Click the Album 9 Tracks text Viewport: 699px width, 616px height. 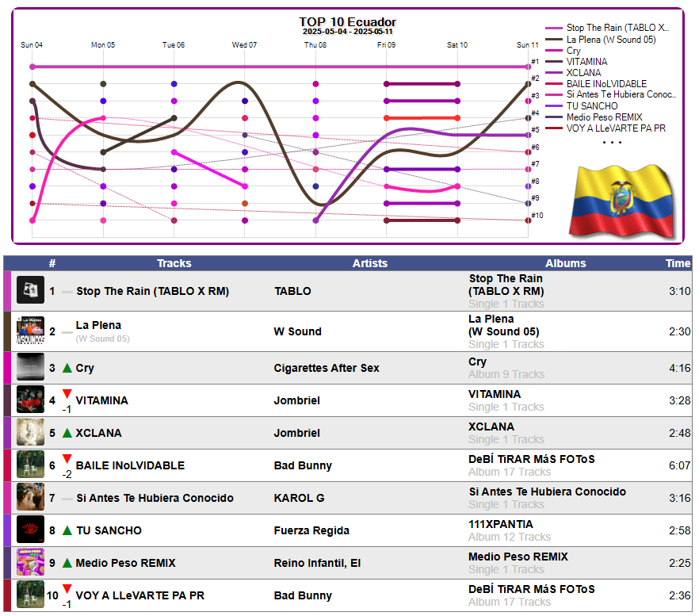(506, 374)
